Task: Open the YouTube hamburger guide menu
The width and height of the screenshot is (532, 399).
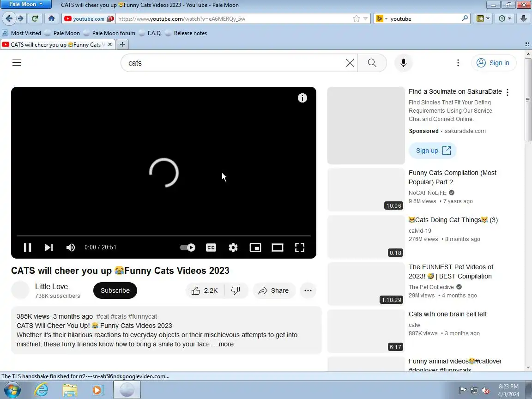Action: click(17, 63)
